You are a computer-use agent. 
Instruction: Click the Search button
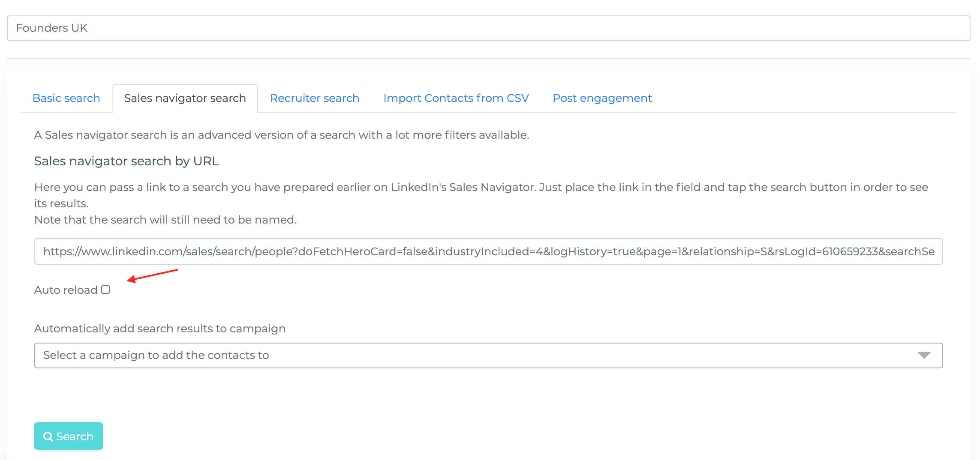pos(69,436)
